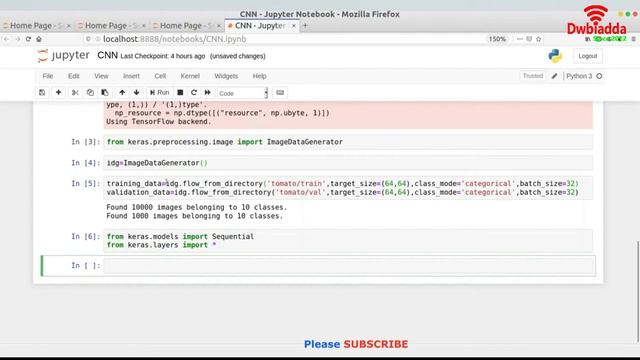Screen dimensions: 640x360
Task: Move selected cell up arrow
Action: pyautogui.click(x=122, y=93)
